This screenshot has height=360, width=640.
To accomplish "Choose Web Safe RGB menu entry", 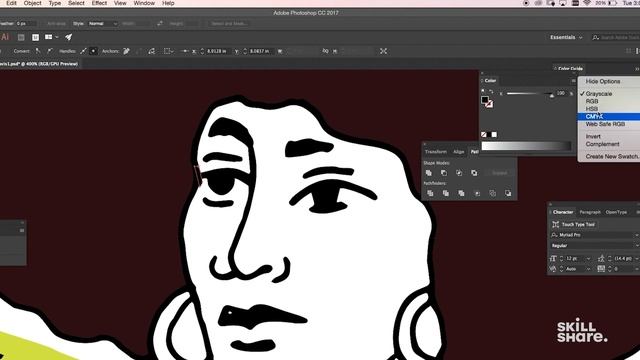I will [605, 124].
